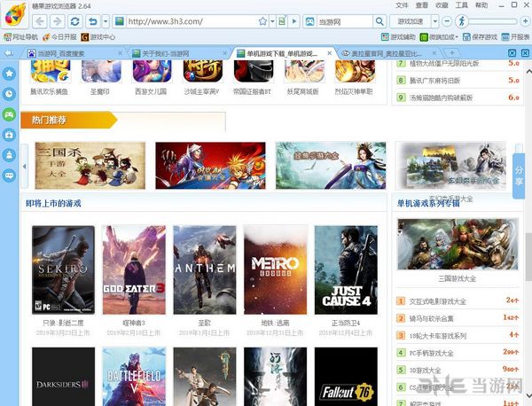Open the 微端加成 dropdown

point(439,37)
